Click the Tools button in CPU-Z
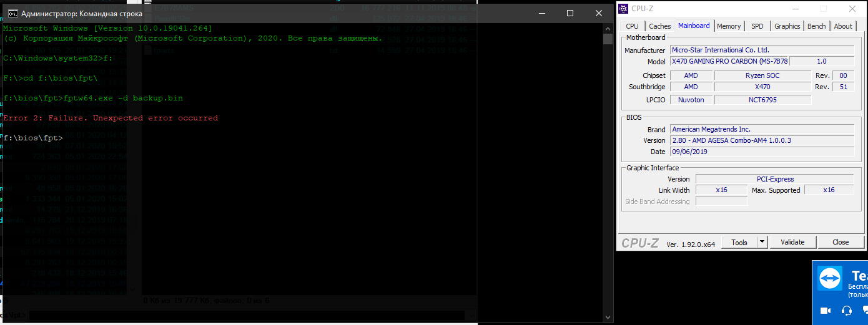This screenshot has width=868, height=325. pyautogui.click(x=739, y=242)
